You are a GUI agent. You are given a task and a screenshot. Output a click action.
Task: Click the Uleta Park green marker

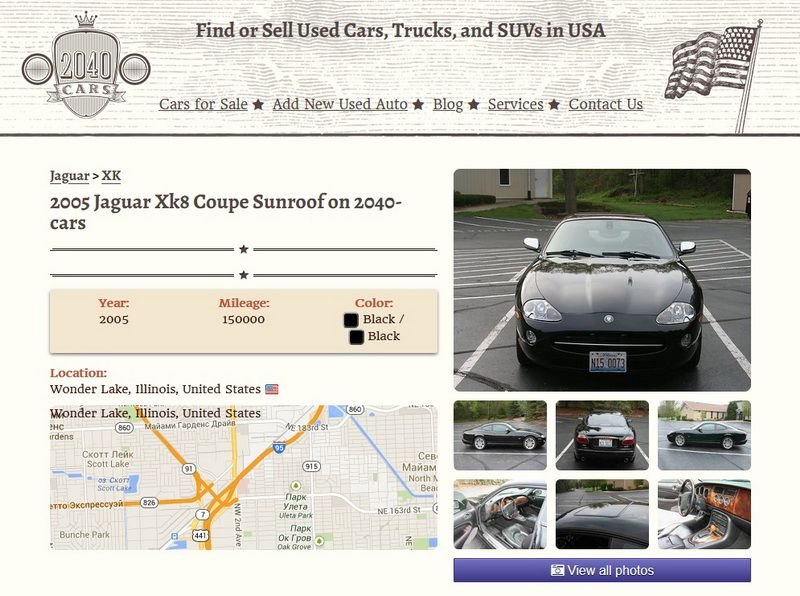click(x=295, y=485)
